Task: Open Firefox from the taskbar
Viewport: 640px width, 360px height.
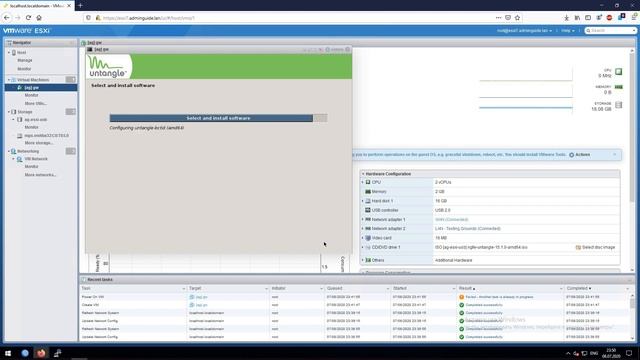Action: click(41, 353)
